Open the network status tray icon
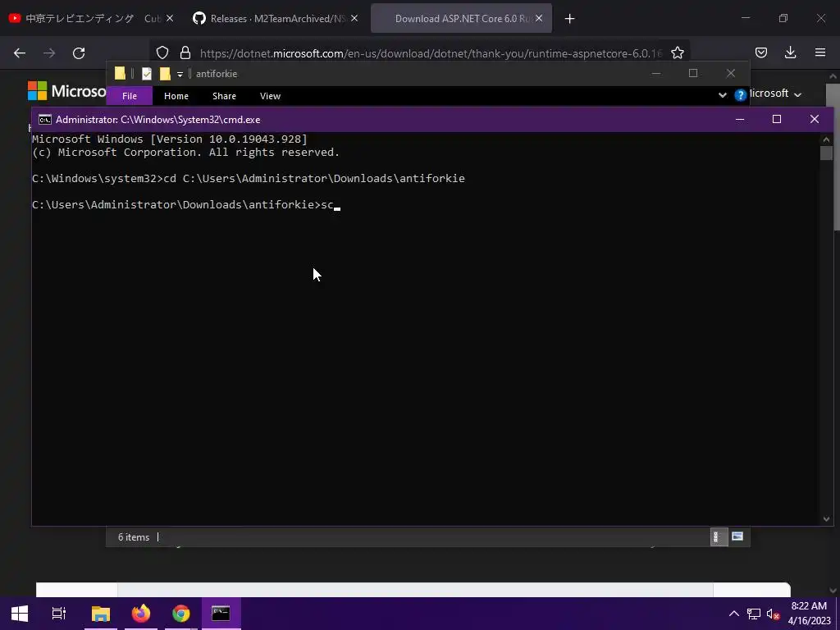This screenshot has height=630, width=840. pyautogui.click(x=754, y=614)
